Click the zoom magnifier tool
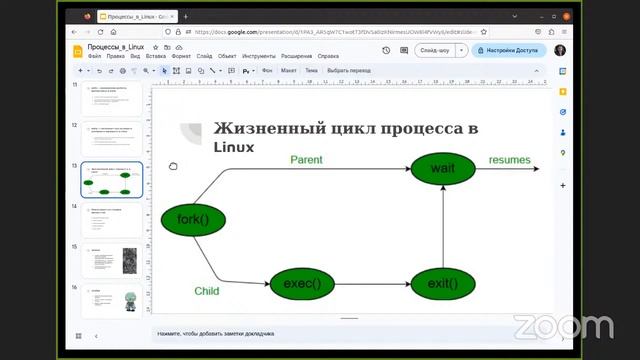 (x=146, y=71)
